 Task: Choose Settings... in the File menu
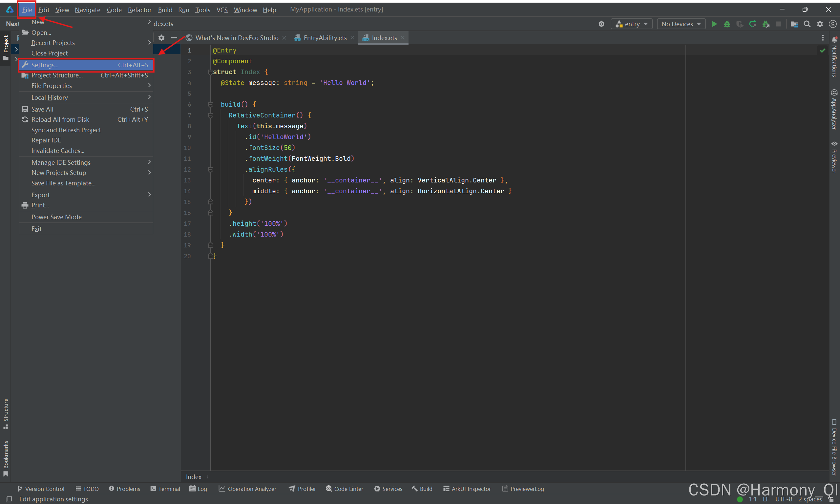[86, 65]
